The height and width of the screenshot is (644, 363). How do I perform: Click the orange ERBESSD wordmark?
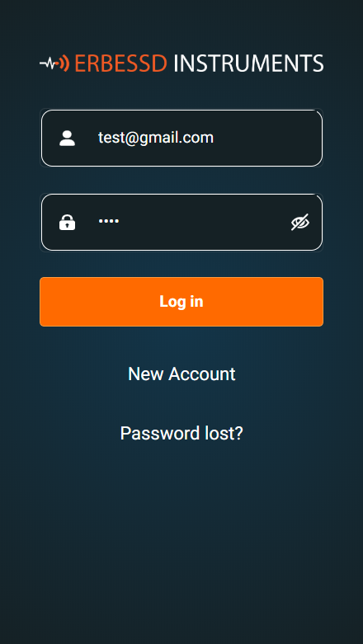(x=120, y=63)
